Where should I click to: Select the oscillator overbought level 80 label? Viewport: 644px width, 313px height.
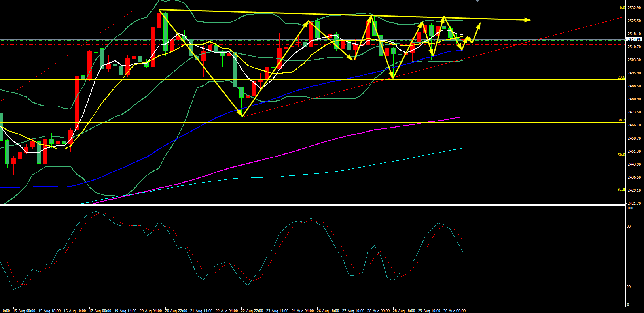[629, 226]
